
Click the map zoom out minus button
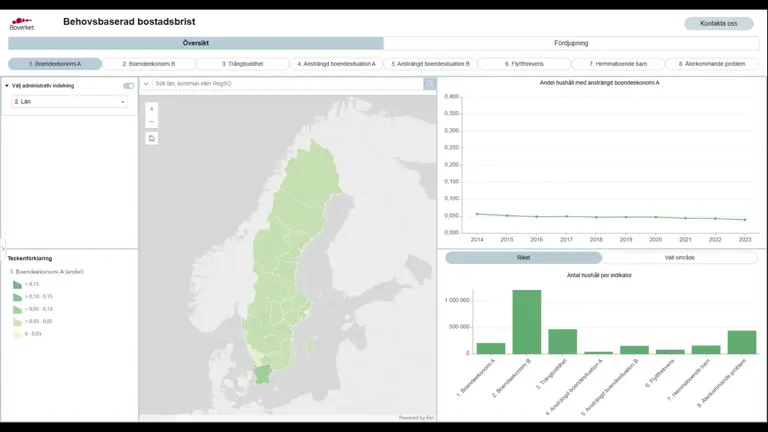coord(151,121)
